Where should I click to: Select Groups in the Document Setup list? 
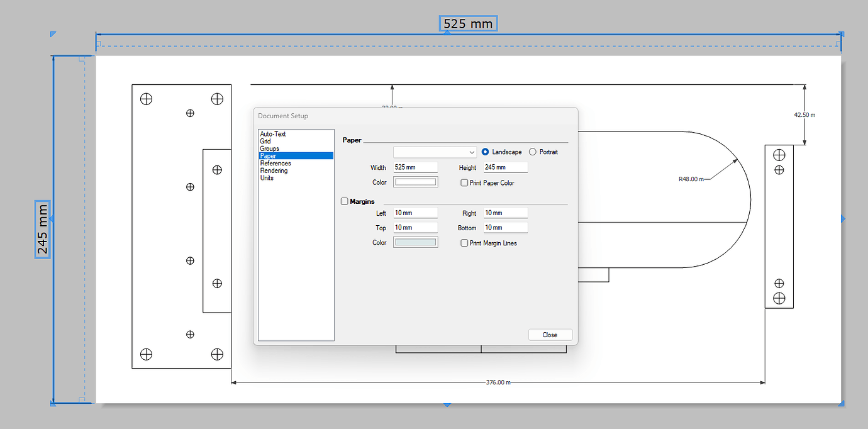[269, 148]
